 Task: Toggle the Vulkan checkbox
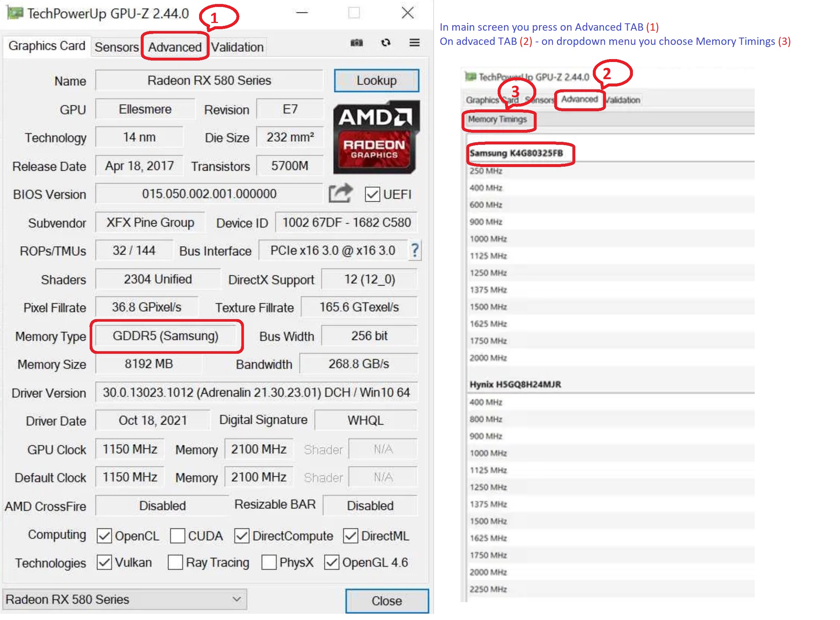(104, 563)
